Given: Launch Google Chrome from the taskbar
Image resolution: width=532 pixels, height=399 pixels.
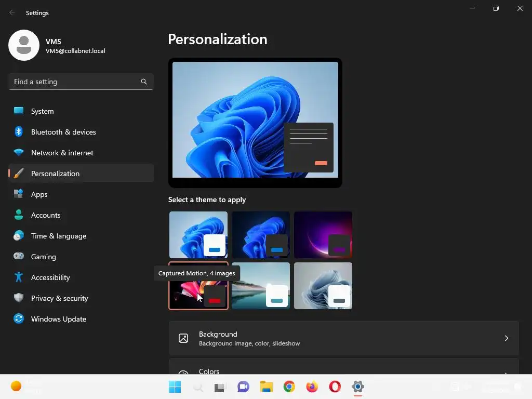Looking at the screenshot, I should coord(289,387).
